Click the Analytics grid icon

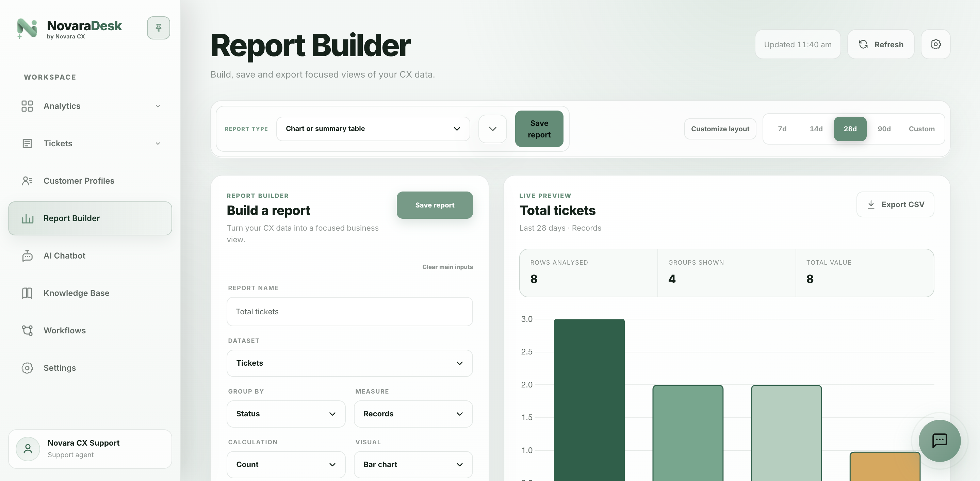point(27,106)
